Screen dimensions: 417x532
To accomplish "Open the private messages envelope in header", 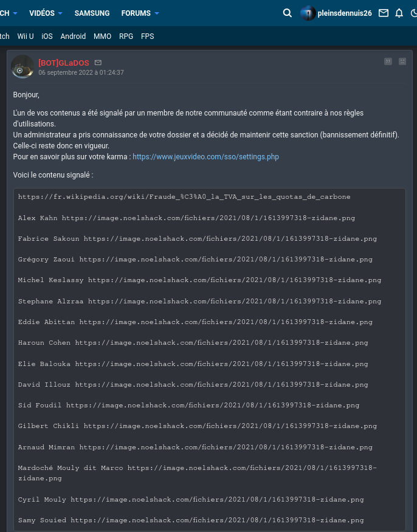I will point(384,13).
